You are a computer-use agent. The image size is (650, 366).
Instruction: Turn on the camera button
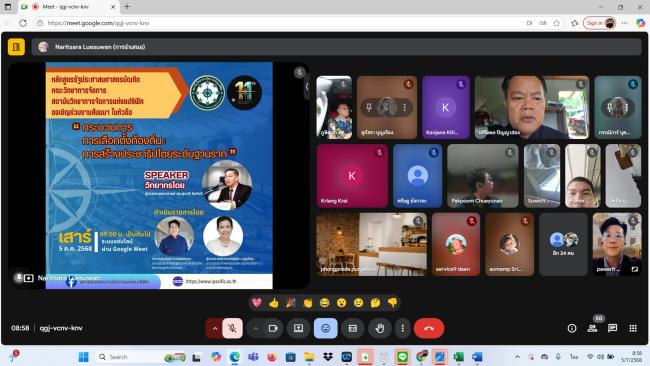pos(273,328)
